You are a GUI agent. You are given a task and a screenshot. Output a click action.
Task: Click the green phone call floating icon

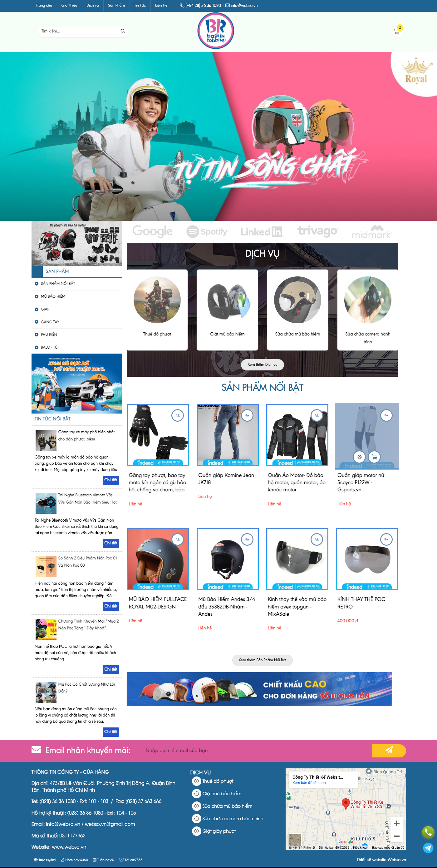point(428,832)
